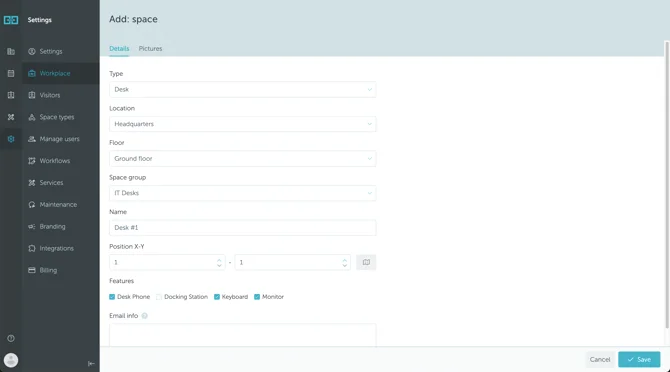
Task: Uncheck the Monitor feature
Action: (x=257, y=297)
